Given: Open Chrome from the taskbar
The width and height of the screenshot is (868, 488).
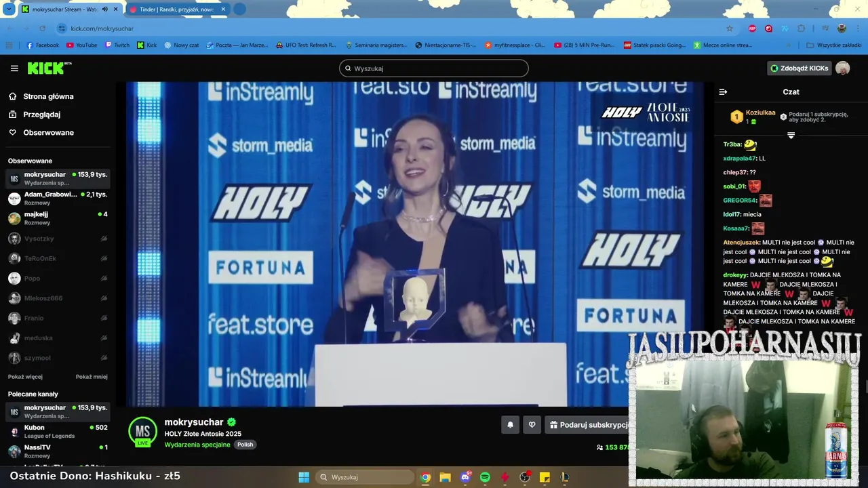Looking at the screenshot, I should [425, 477].
